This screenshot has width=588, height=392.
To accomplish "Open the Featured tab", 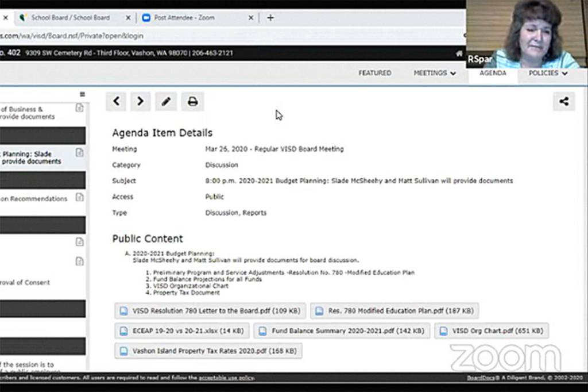I will [x=374, y=73].
